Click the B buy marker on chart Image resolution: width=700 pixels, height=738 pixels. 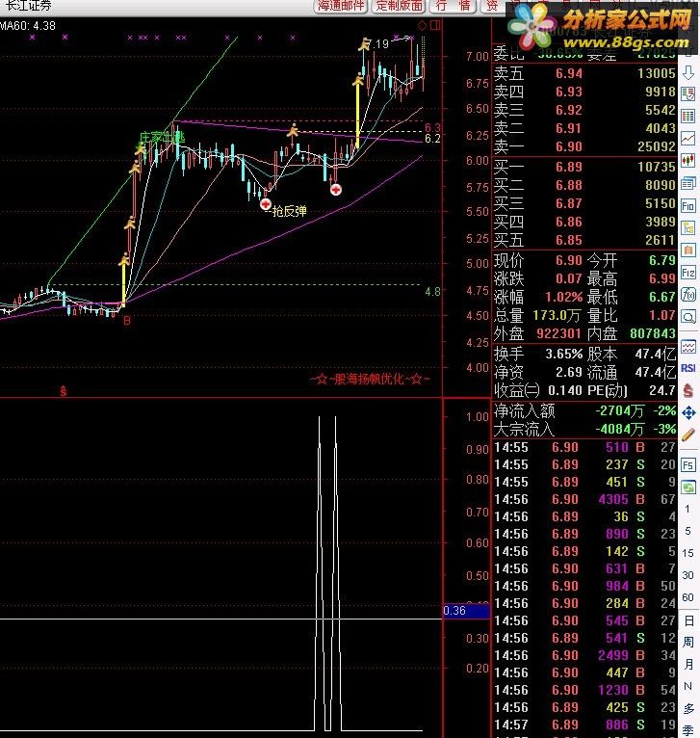tap(126, 321)
